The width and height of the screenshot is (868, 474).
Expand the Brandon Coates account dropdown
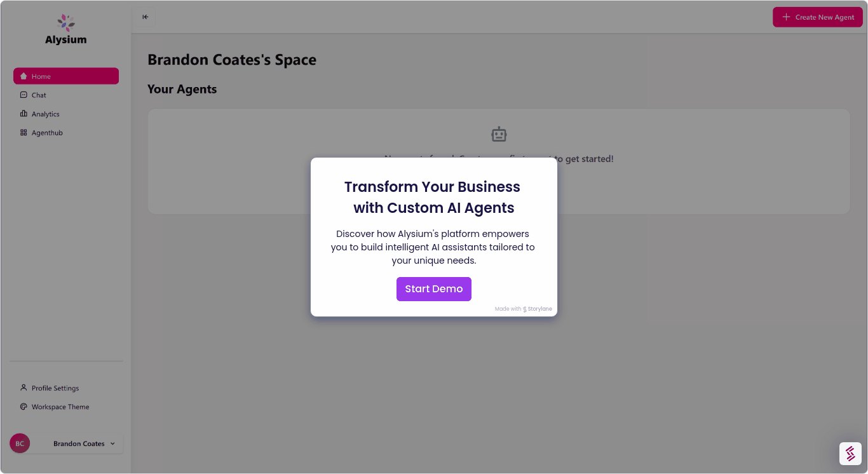point(66,444)
